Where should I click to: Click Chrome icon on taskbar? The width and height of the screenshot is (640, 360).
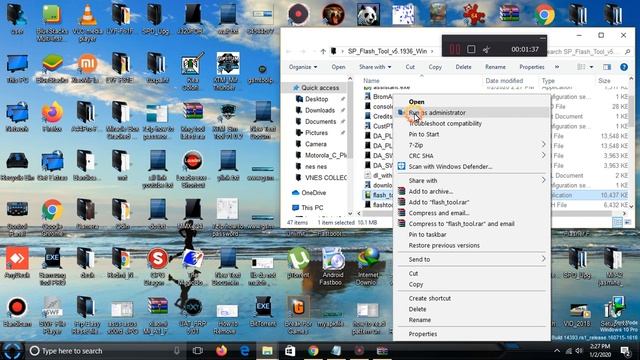(x=313, y=351)
